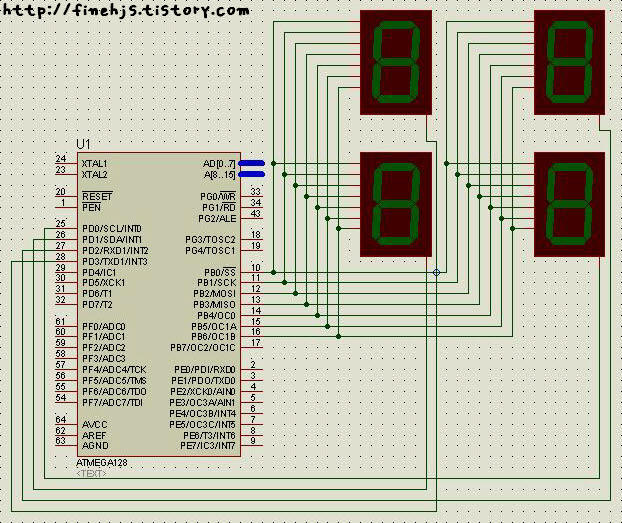This screenshot has height=523, width=622.
Task: Click the PF5/ADC5/TMS pin label
Action: tap(114, 381)
